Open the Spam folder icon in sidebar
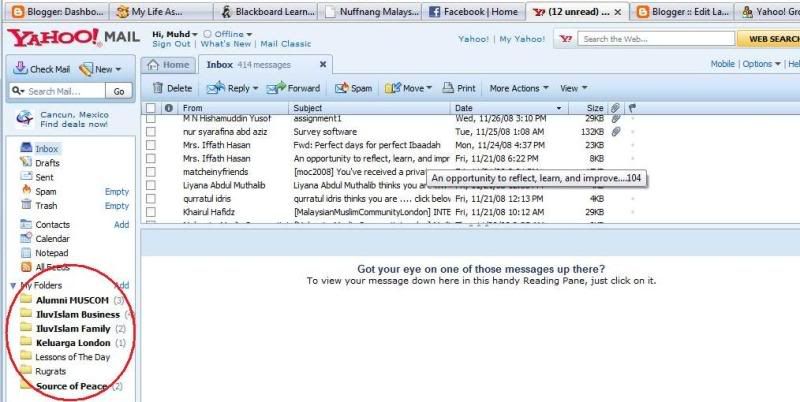The image size is (800, 402). 27,190
